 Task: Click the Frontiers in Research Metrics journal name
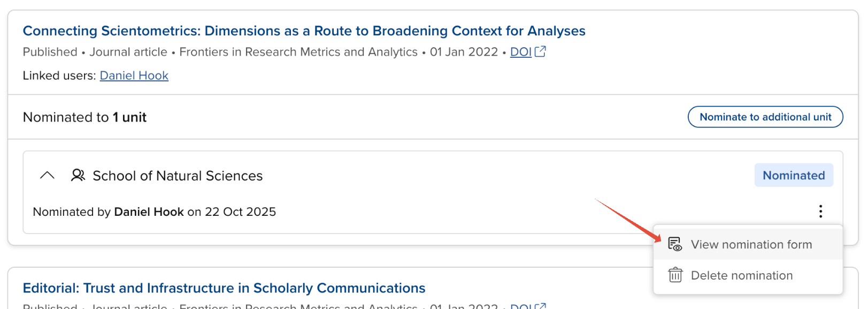click(298, 52)
